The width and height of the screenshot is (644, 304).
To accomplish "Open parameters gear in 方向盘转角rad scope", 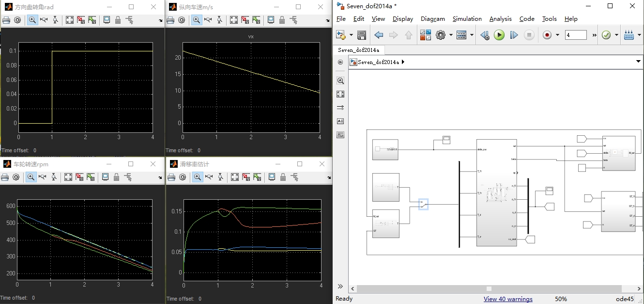I will coord(17,20).
